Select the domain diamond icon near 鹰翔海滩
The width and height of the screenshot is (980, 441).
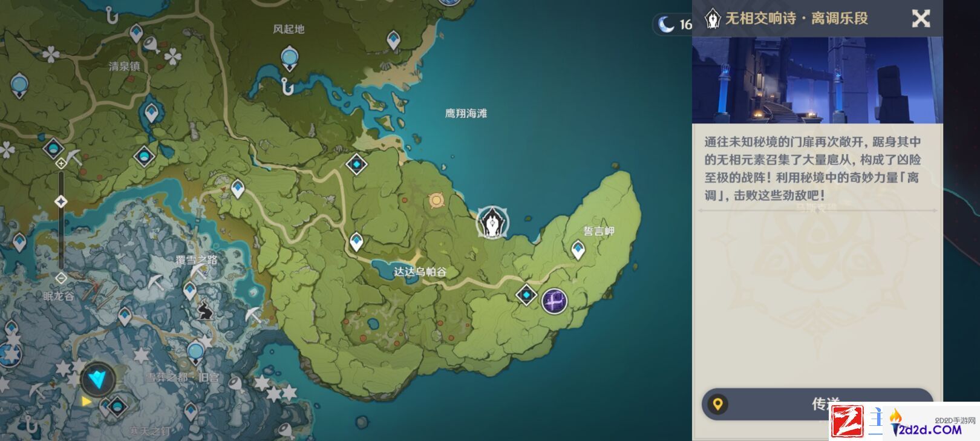coord(356,164)
